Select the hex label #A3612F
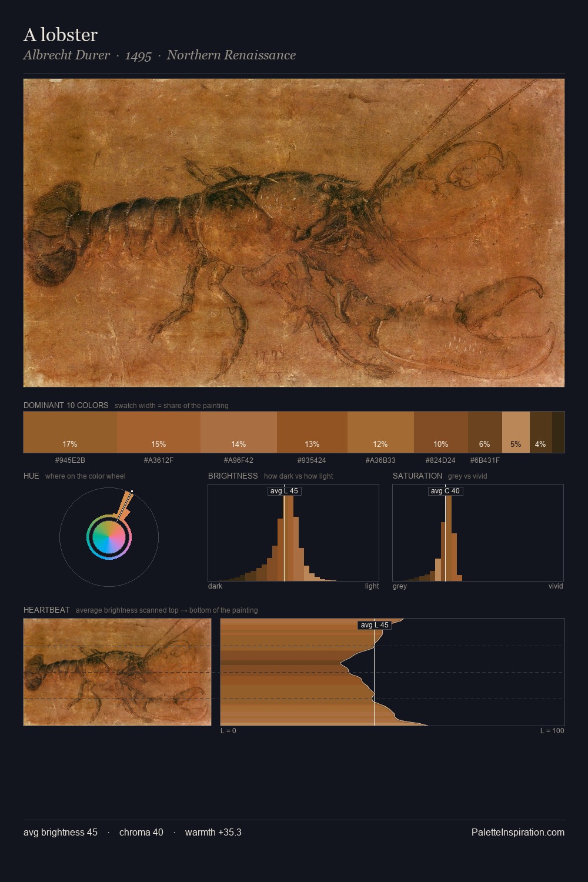The width and height of the screenshot is (588, 882). coord(159,460)
